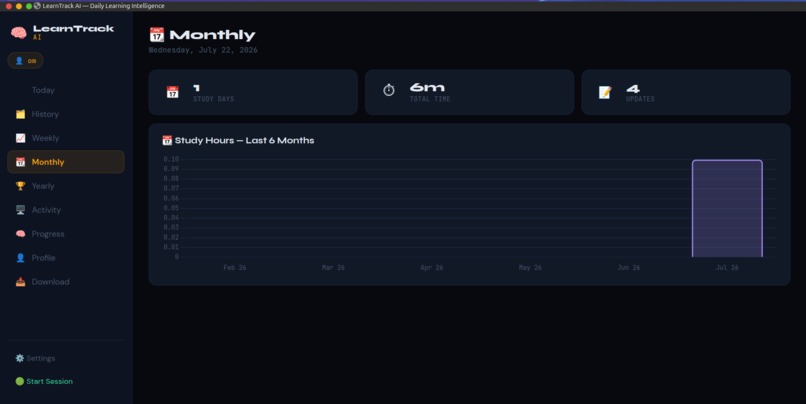Click the 'Wednesday, July 22, 2026' date text

click(203, 50)
